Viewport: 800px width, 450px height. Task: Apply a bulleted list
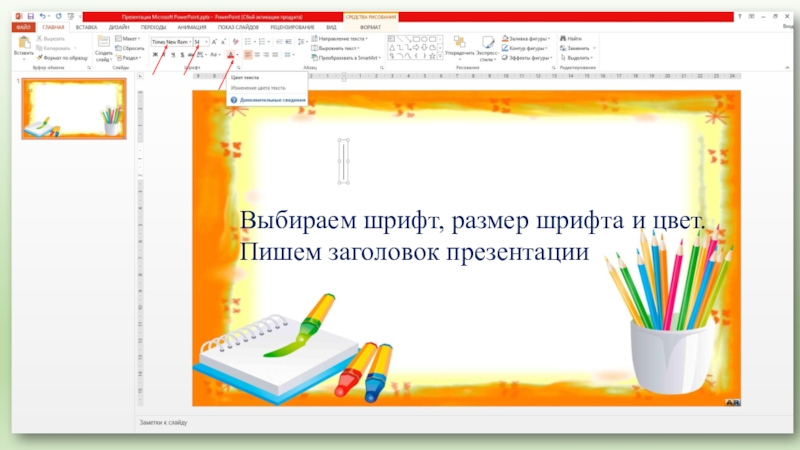coord(249,42)
